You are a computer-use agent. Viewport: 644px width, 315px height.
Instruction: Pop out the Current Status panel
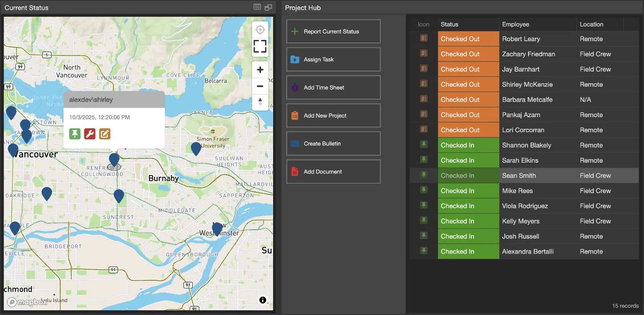pos(268,7)
